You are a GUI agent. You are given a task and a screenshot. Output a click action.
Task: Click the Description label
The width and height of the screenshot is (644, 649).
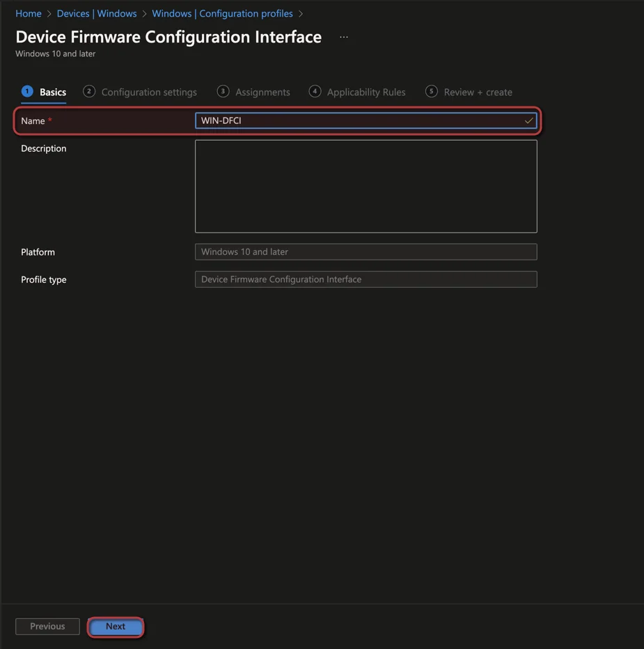tap(43, 148)
